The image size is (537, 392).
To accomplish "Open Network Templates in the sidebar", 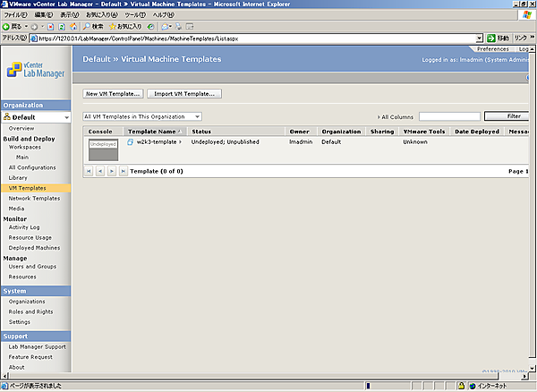I will click(34, 198).
